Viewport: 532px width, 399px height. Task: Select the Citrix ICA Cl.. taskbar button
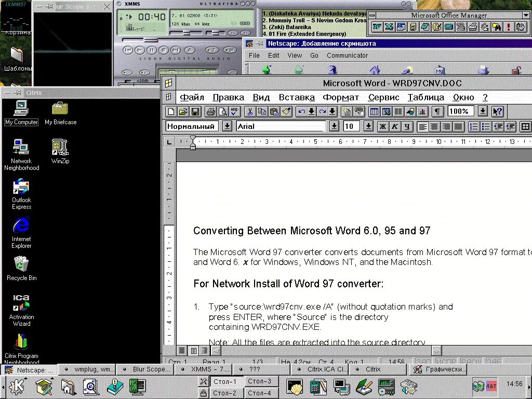(x=320, y=369)
